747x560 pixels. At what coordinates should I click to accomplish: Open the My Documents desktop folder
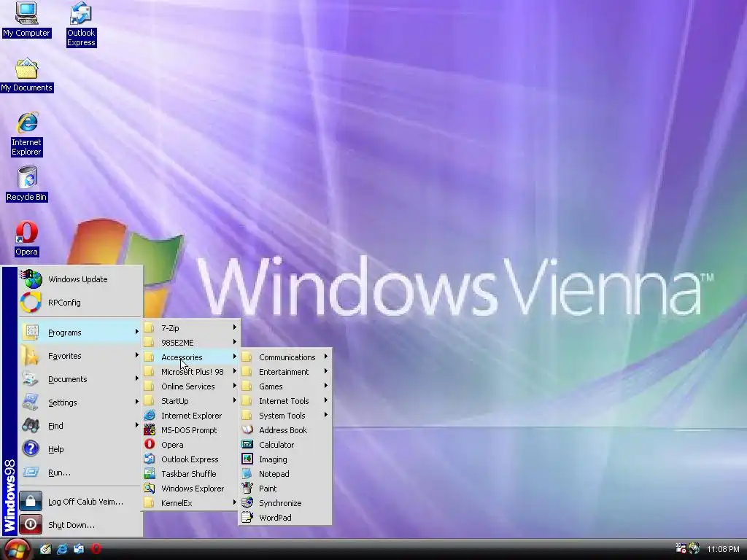tap(26, 75)
